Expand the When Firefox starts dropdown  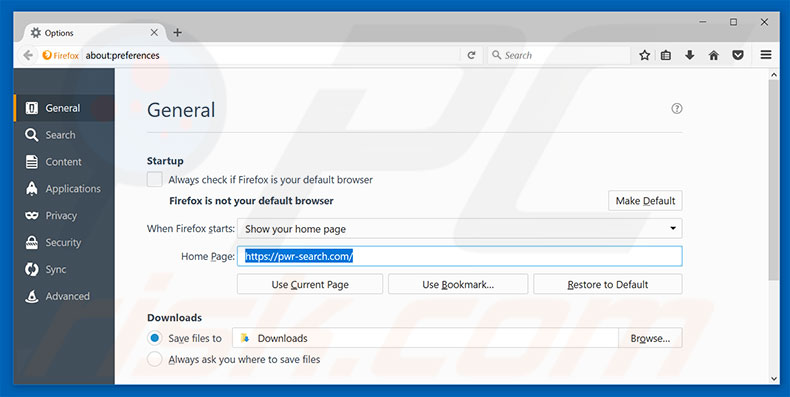[459, 229]
